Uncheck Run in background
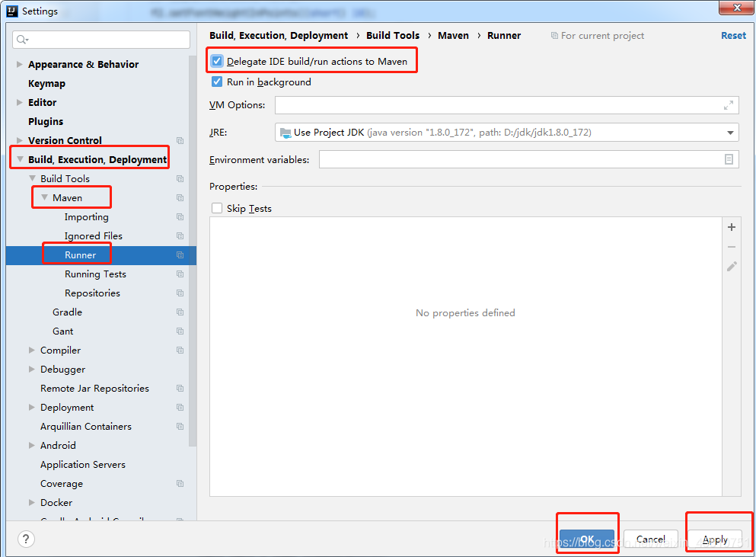Viewport: 756px width, 557px height. click(x=217, y=82)
